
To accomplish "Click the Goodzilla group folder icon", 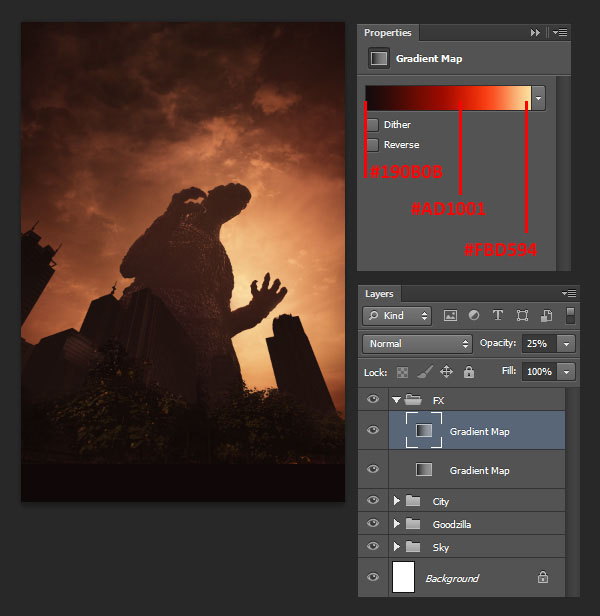I will point(413,524).
